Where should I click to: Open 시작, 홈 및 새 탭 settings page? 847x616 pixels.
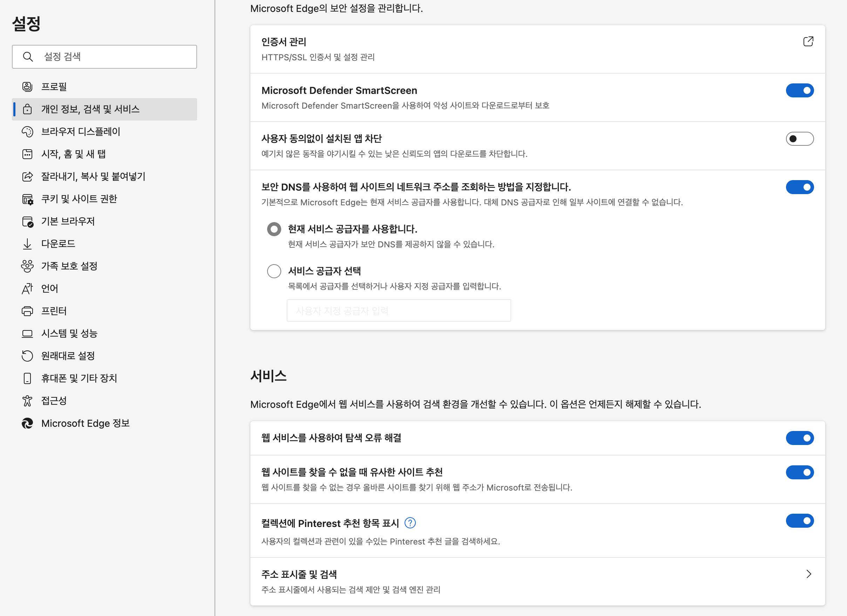pyautogui.click(x=73, y=154)
